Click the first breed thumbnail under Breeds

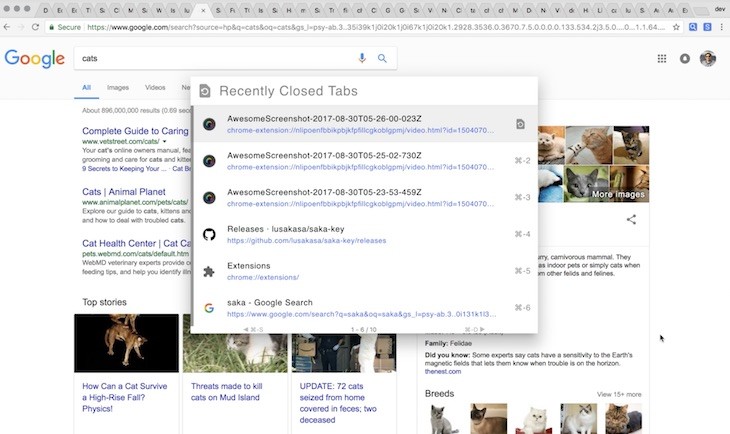coord(443,419)
